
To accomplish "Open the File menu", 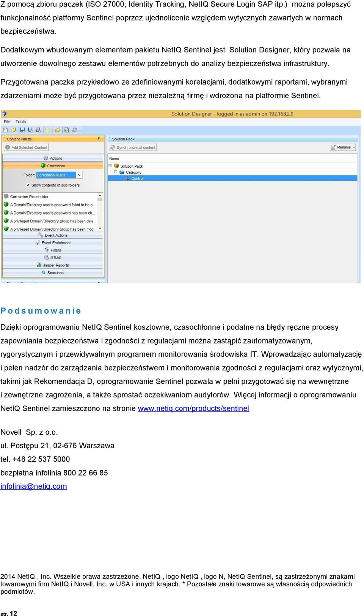I will coord(7,122).
